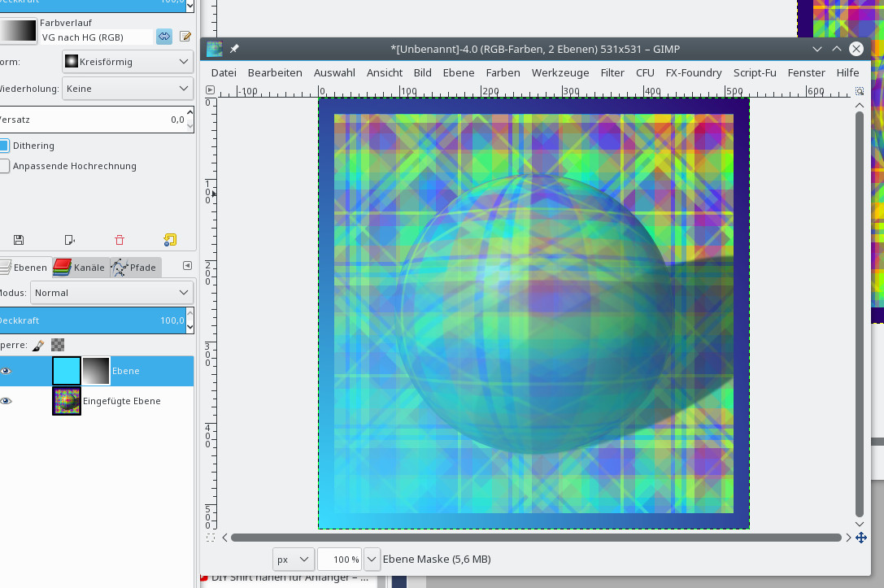Switch to the Kanäle tab
The image size is (884, 588).
coord(81,267)
